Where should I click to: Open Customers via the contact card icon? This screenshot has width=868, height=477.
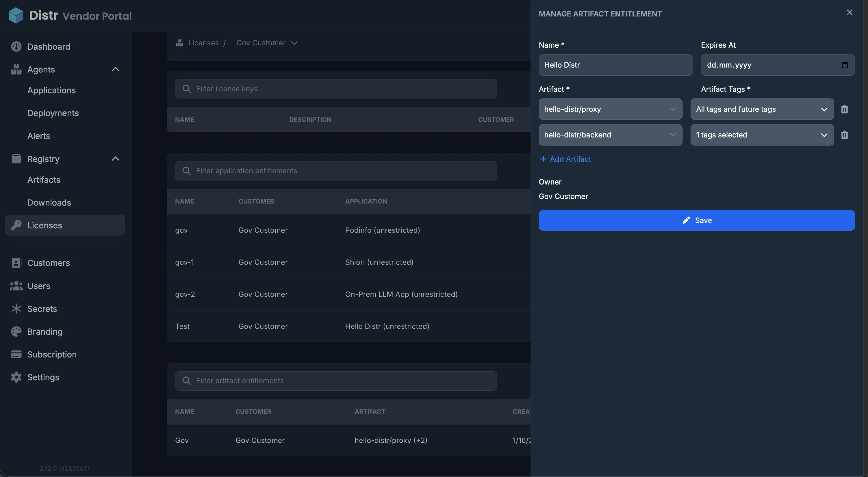(x=16, y=263)
